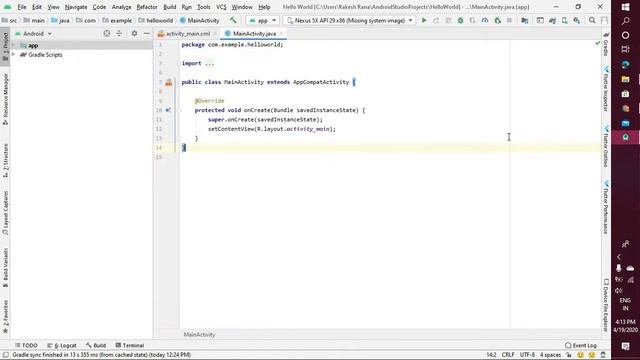Open the app run configuration dropdown
This screenshot has width=640, height=360.
262,20
